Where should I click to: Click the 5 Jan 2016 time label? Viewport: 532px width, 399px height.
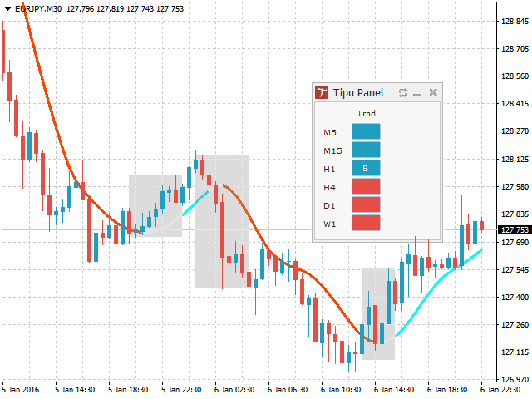coord(21,388)
